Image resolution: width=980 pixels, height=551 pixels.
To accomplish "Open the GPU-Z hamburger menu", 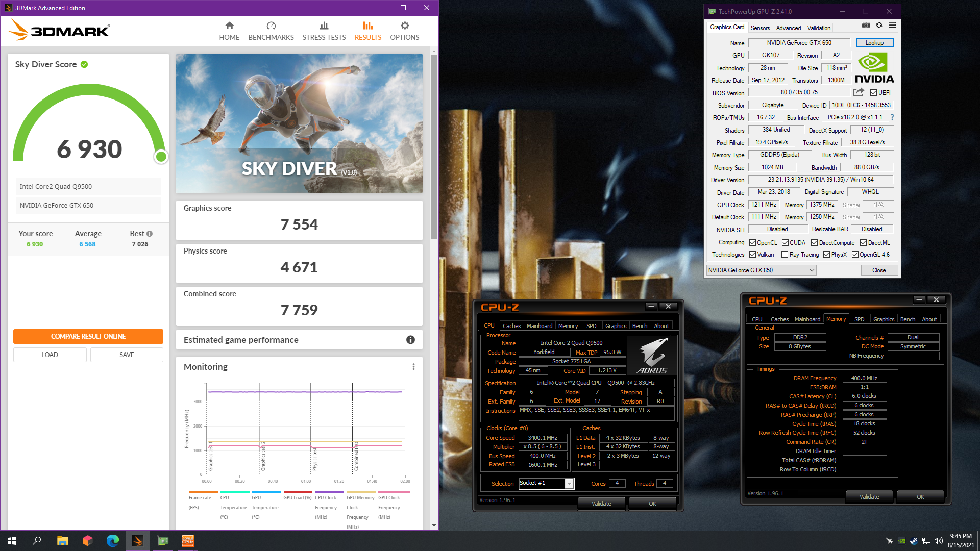I will (x=892, y=25).
